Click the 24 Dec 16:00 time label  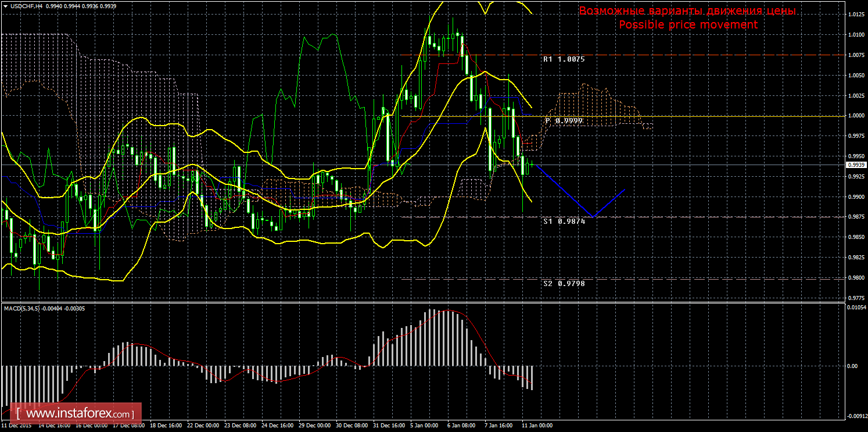pos(277,426)
